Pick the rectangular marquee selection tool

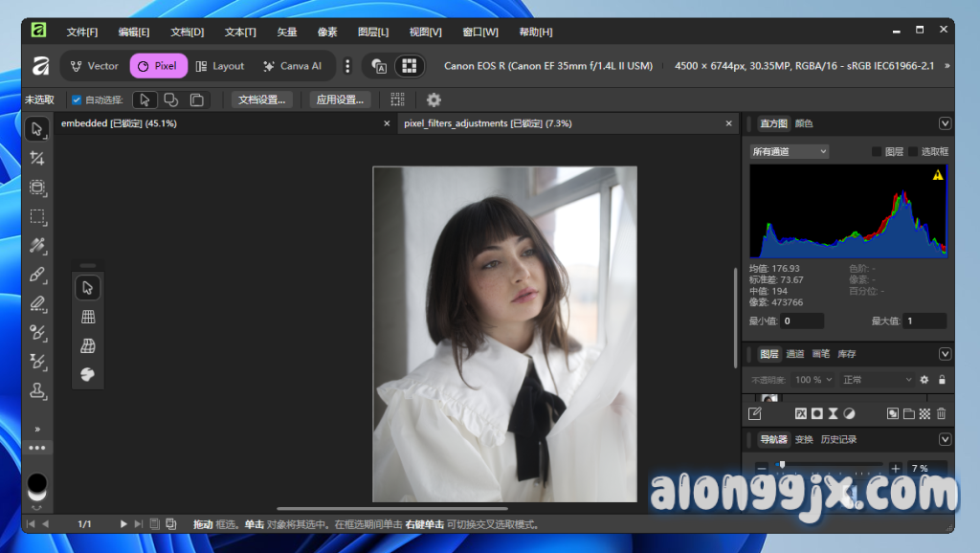click(37, 216)
